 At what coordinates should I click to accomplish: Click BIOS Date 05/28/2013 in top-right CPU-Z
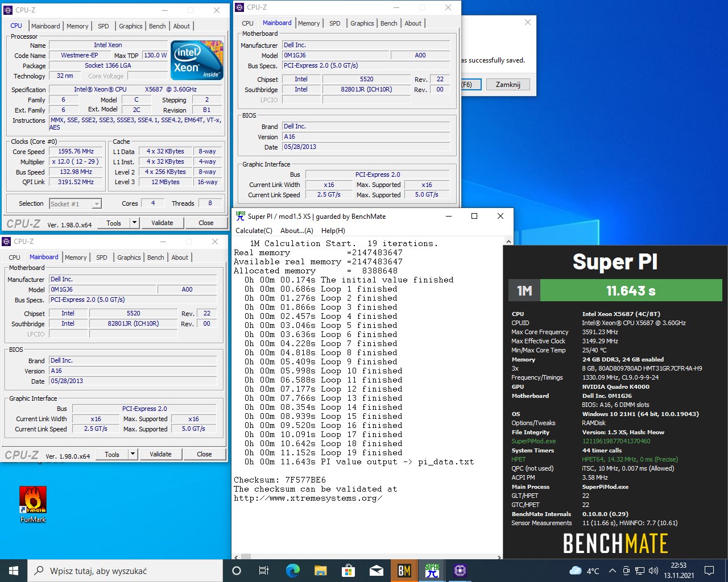[366, 147]
